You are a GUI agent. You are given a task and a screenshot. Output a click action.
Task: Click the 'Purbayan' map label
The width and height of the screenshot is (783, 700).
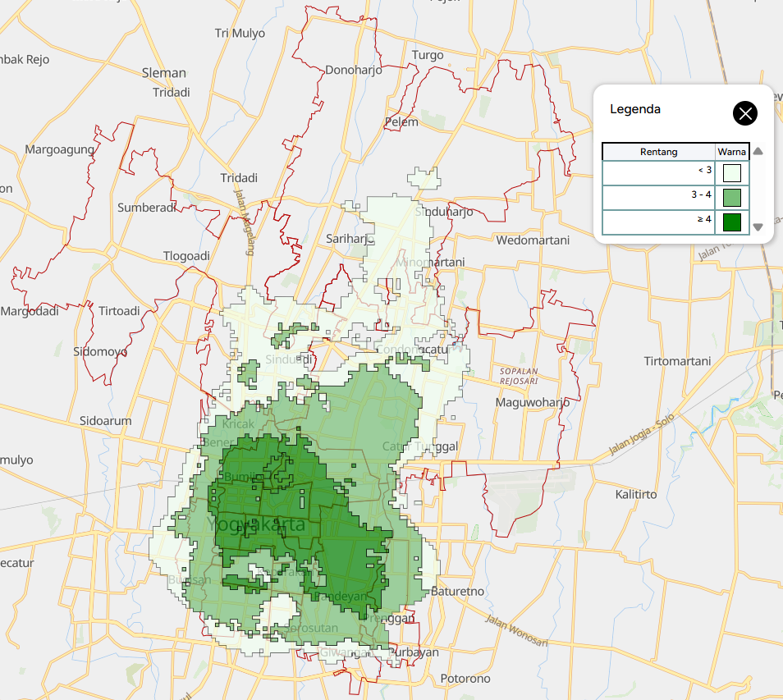(x=414, y=652)
